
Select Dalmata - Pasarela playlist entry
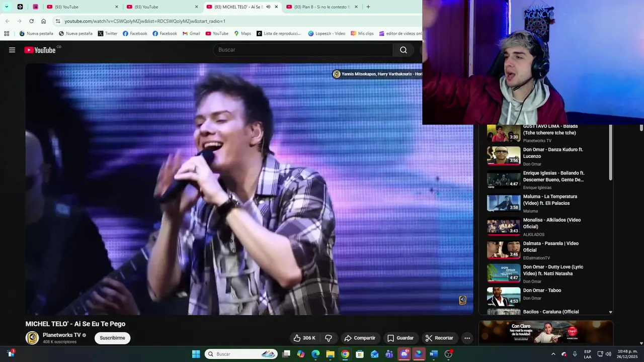(x=546, y=250)
